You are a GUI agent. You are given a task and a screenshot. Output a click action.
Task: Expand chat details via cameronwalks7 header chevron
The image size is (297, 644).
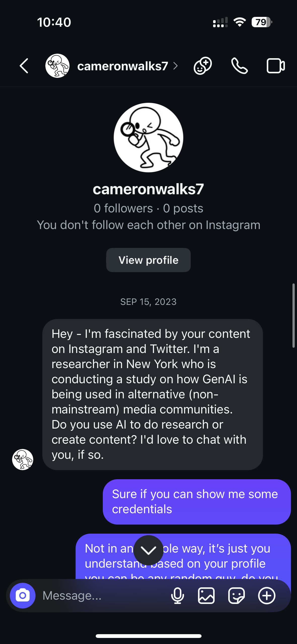coord(176,66)
